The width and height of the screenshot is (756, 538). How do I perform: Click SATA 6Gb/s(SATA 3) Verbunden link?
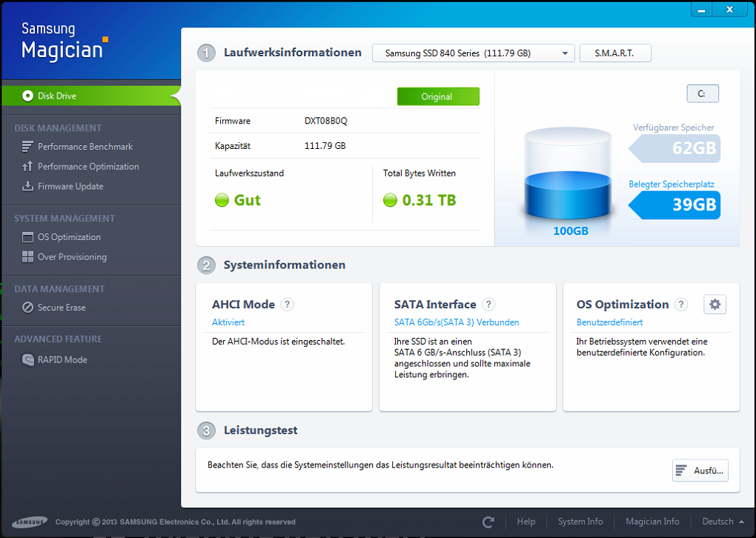pos(456,322)
